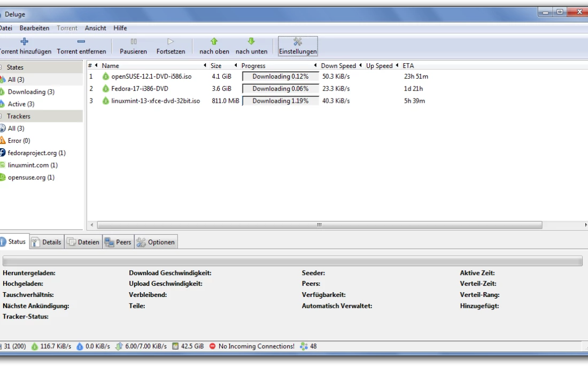Sort torrents by the Name column header
Image resolution: width=588 pixels, height=366 pixels.
click(111, 66)
